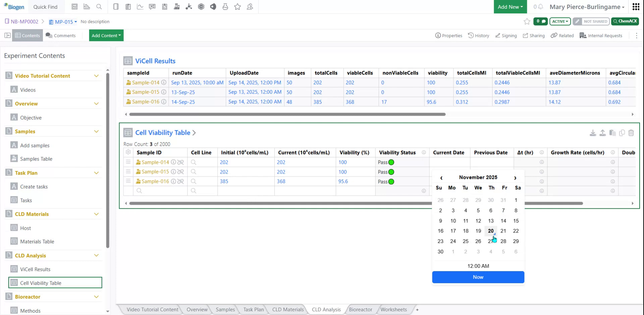Toggle the ACTIVE status selector
Viewport: 644px width, 315px height.
(559, 21)
